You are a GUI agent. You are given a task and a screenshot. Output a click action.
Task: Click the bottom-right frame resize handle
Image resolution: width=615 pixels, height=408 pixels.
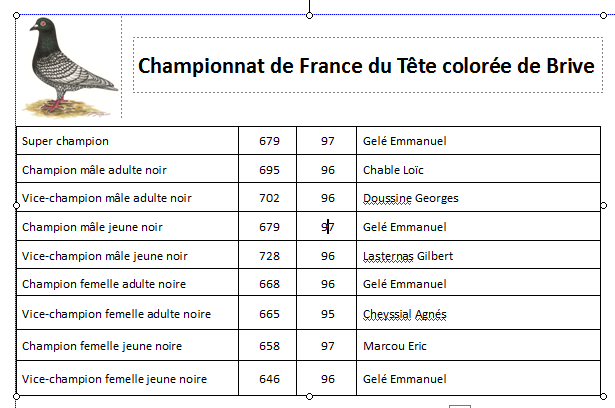(x=603, y=396)
